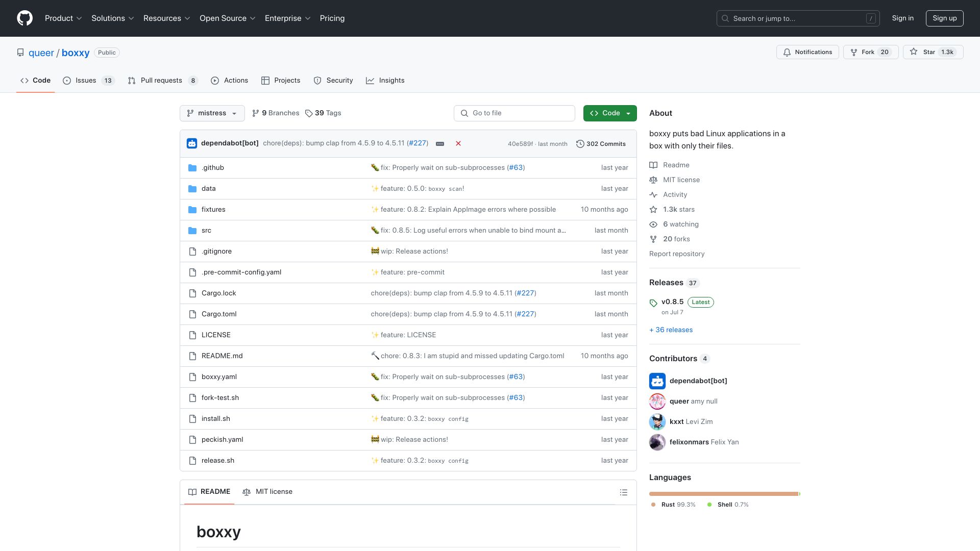Focus the Go to file input

coord(514,113)
